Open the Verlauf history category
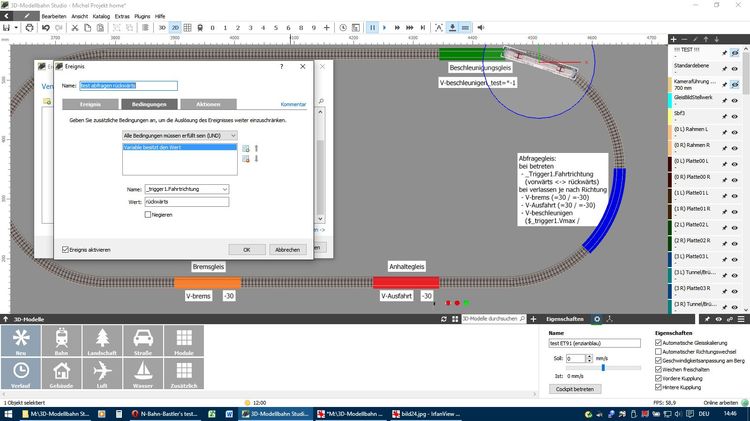The height and width of the screenshot is (421, 750). [x=21, y=374]
